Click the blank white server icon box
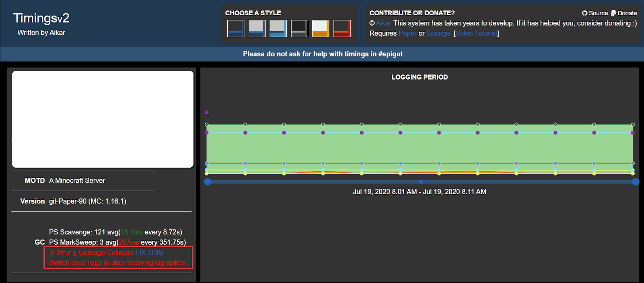Viewport: 644px width, 283px height. (103, 119)
